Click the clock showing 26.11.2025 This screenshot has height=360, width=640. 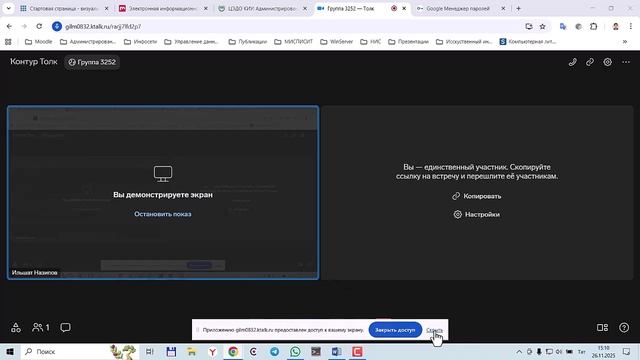(604, 351)
